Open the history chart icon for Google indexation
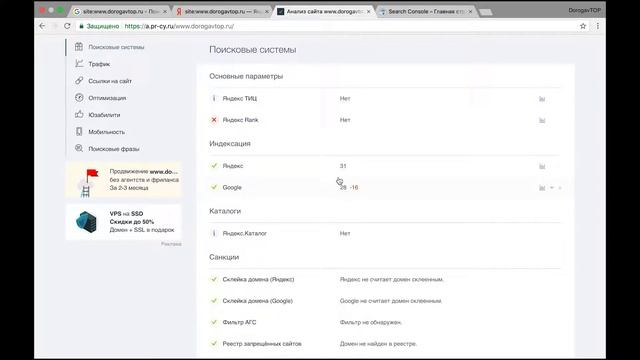The height and width of the screenshot is (360, 640). click(542, 188)
